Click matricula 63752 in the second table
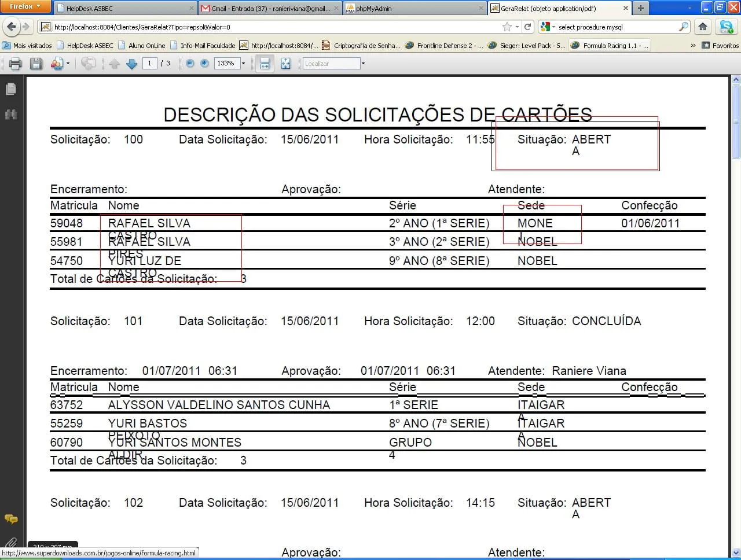The image size is (741, 560). point(67,405)
